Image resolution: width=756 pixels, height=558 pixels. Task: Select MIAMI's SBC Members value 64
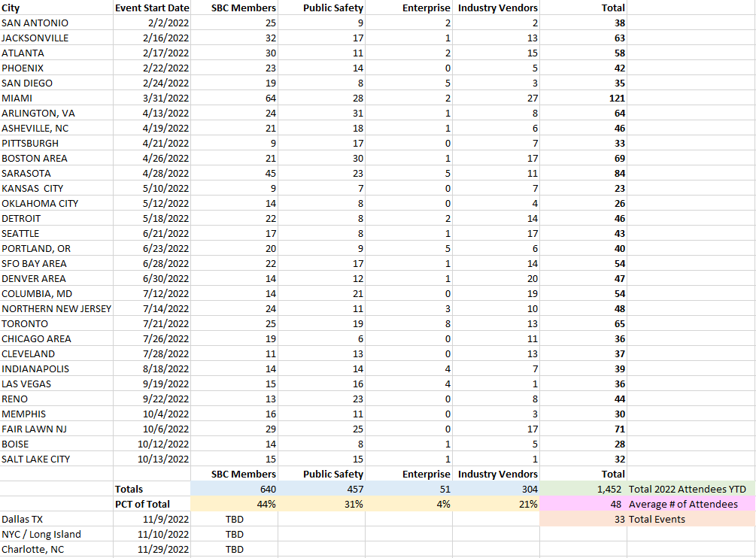pyautogui.click(x=234, y=98)
